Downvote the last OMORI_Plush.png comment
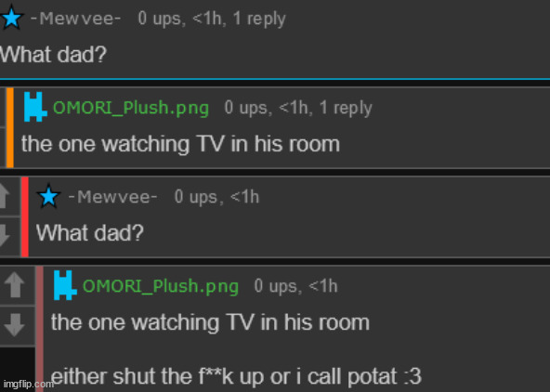Screen dimensions: 550x392 click(15, 325)
